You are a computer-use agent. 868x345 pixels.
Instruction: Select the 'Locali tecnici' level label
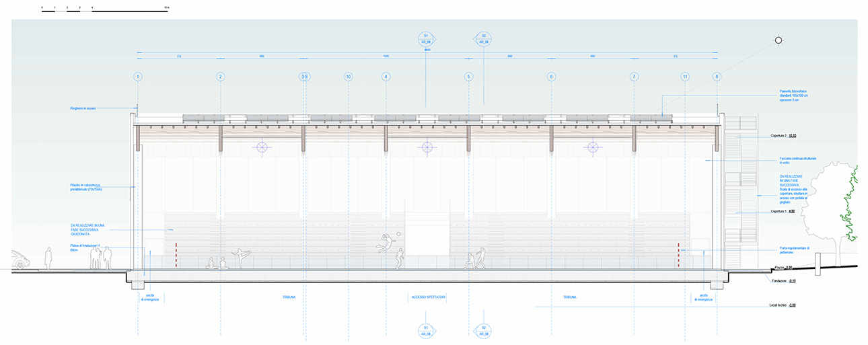click(783, 305)
